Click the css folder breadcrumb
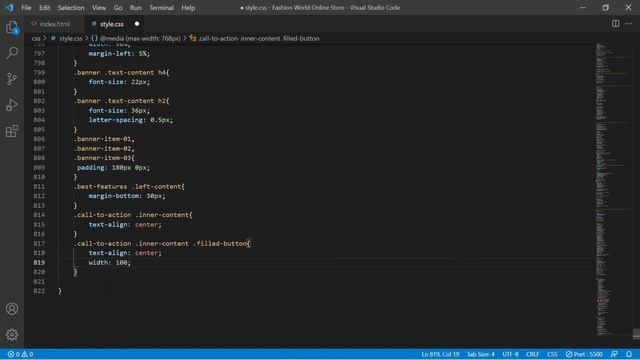640x360 pixels. [36, 38]
